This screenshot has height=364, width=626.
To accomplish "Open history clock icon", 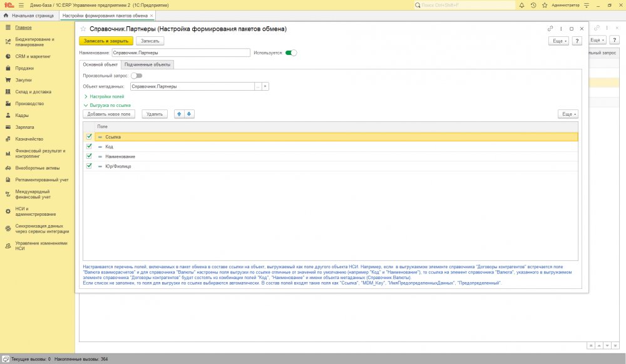I will pos(533,5).
